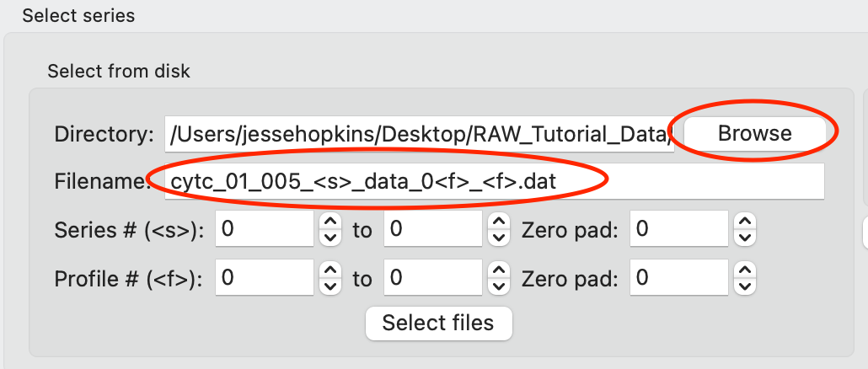Viewport: 868px width, 369px height.
Task: Decrease the Series # end value
Action: 499,238
